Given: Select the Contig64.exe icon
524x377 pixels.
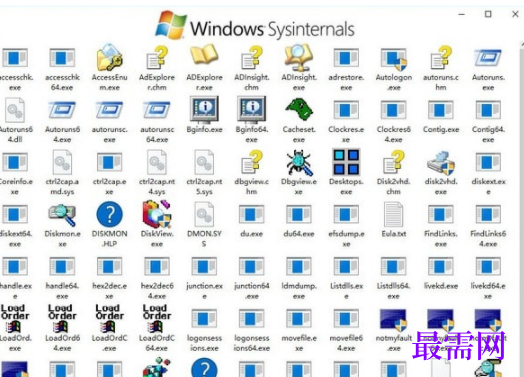Looking at the screenshot, I should [488, 110].
